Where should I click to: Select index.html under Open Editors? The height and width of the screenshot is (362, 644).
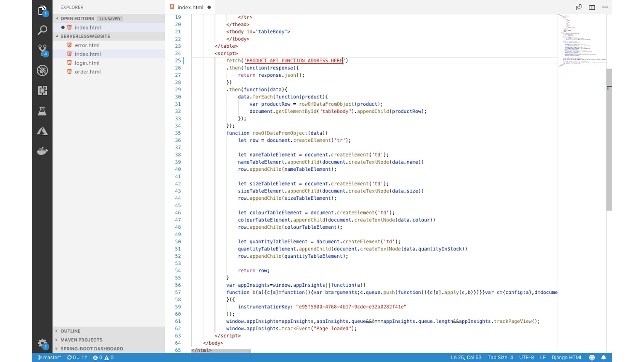109,28
